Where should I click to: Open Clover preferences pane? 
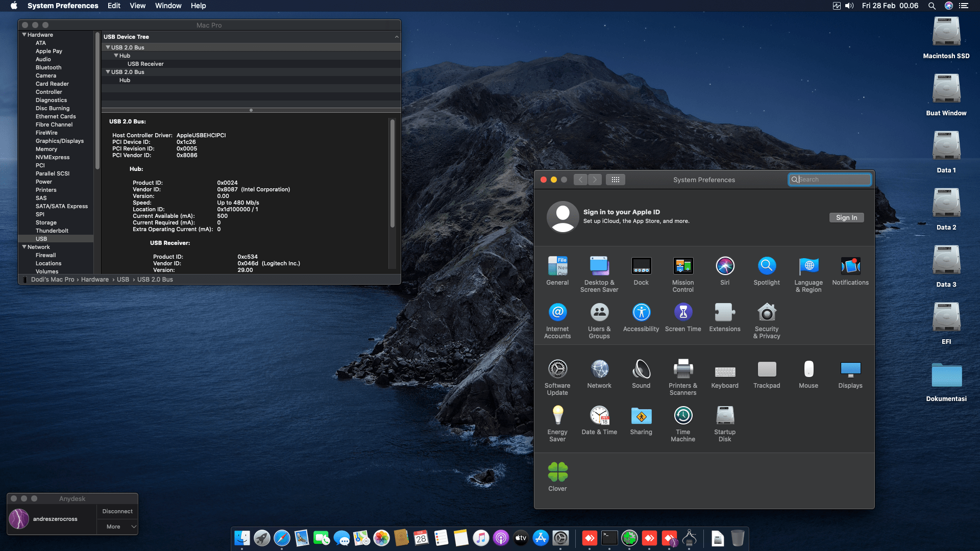557,477
